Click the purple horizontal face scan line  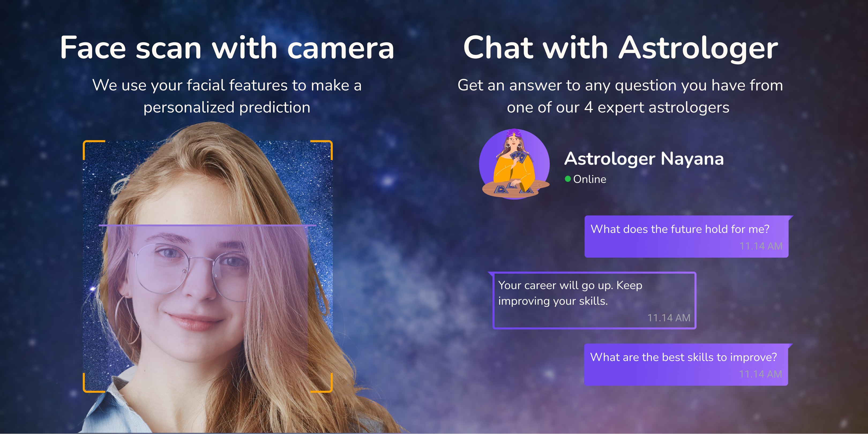[x=207, y=225]
